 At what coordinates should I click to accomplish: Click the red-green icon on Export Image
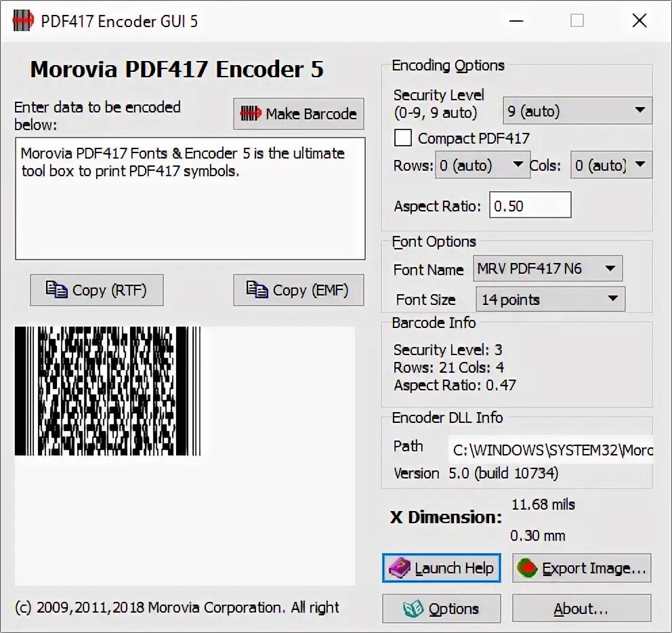(x=527, y=568)
